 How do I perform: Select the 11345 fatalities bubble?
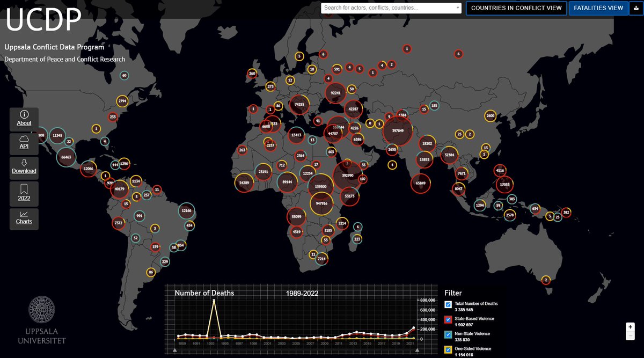(57, 136)
